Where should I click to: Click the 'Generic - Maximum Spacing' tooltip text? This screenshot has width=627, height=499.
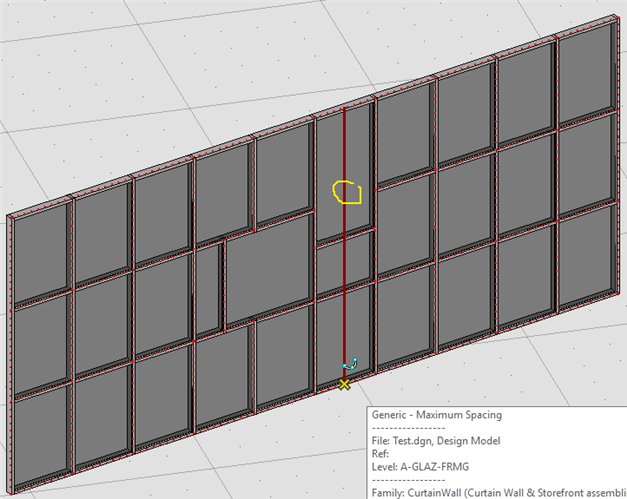click(x=437, y=415)
